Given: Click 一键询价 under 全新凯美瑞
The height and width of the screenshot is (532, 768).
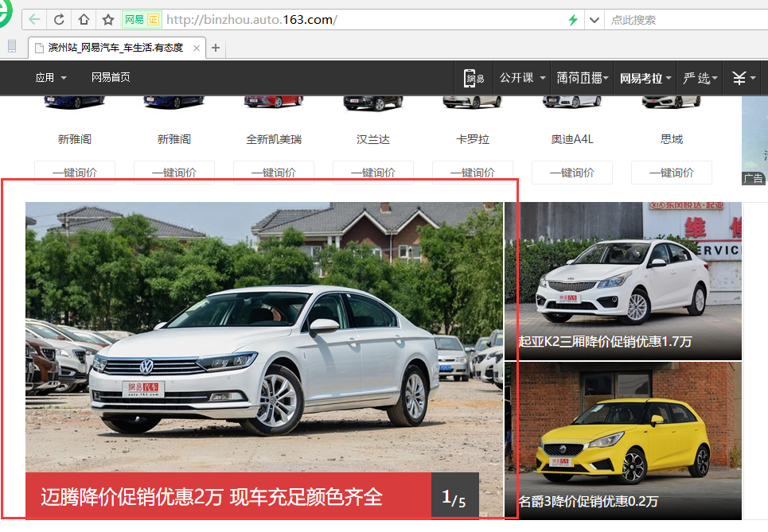Looking at the screenshot, I should point(274,173).
